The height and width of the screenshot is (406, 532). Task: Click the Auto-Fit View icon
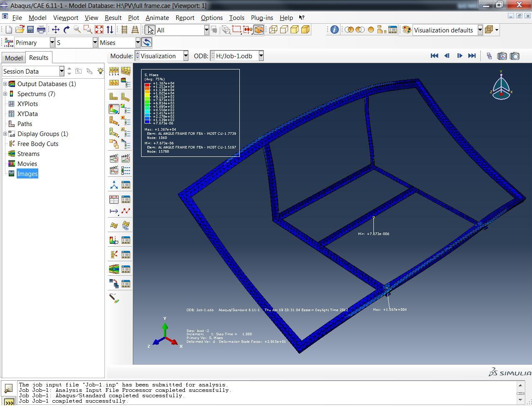click(x=99, y=30)
